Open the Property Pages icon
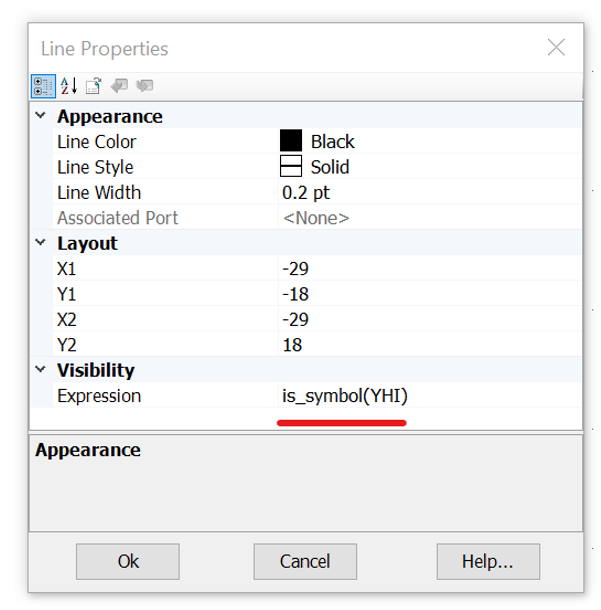The image size is (601, 610). pyautogui.click(x=94, y=86)
